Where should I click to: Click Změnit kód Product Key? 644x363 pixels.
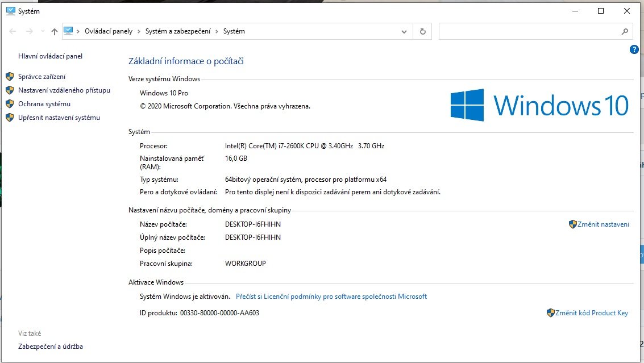click(x=591, y=313)
